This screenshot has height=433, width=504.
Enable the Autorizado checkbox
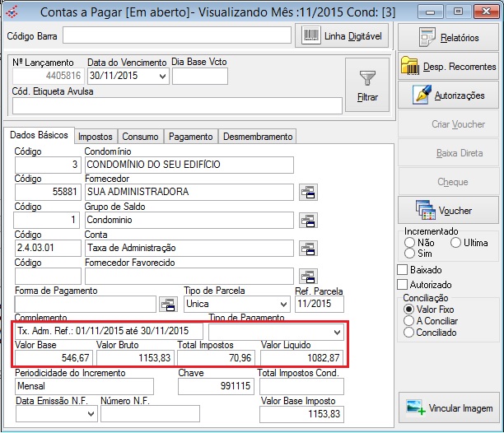tap(403, 285)
